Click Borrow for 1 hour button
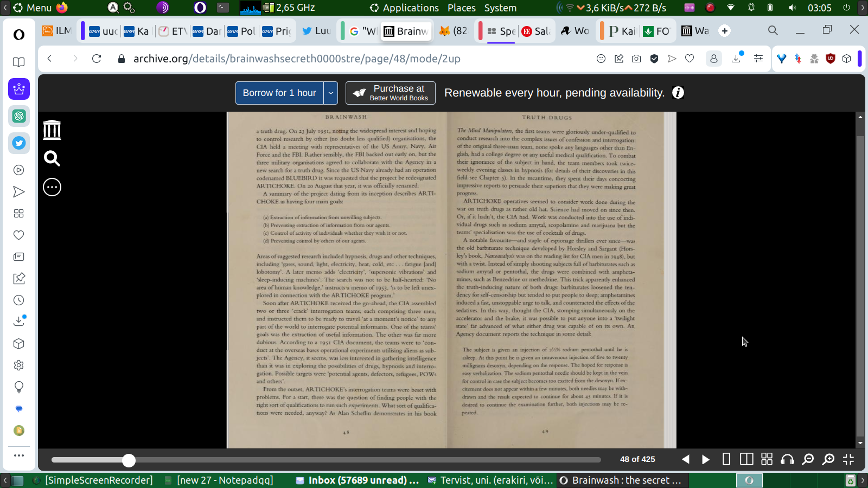Screen dimensions: 868x488 279,93
